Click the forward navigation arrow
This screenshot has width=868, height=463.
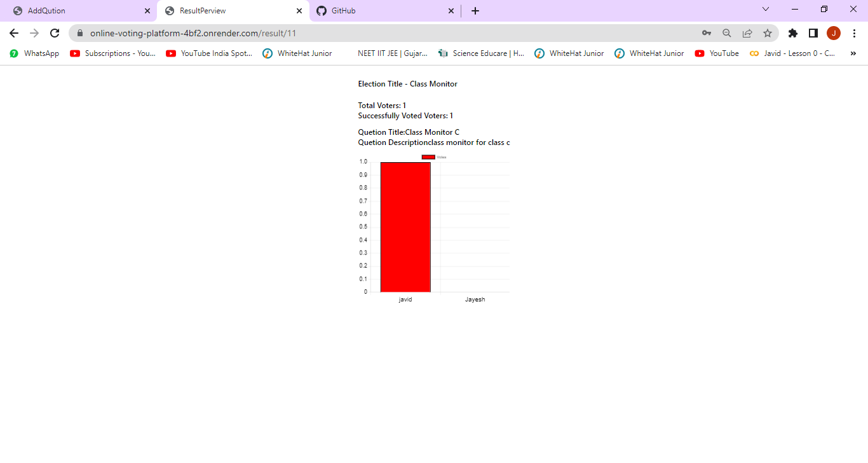(34, 33)
